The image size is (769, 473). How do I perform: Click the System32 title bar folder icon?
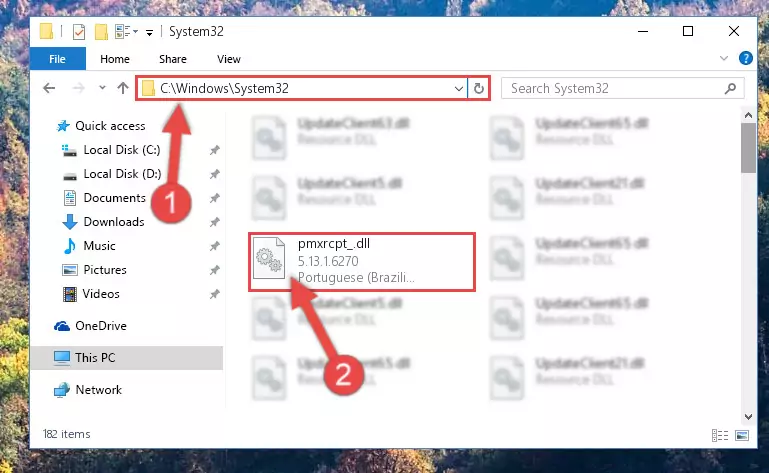click(47, 31)
